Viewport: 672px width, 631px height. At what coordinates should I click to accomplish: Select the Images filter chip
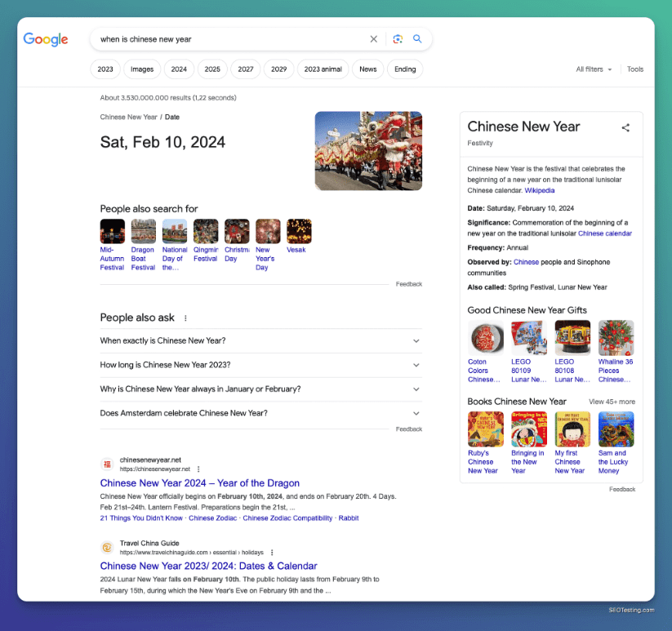coord(142,69)
